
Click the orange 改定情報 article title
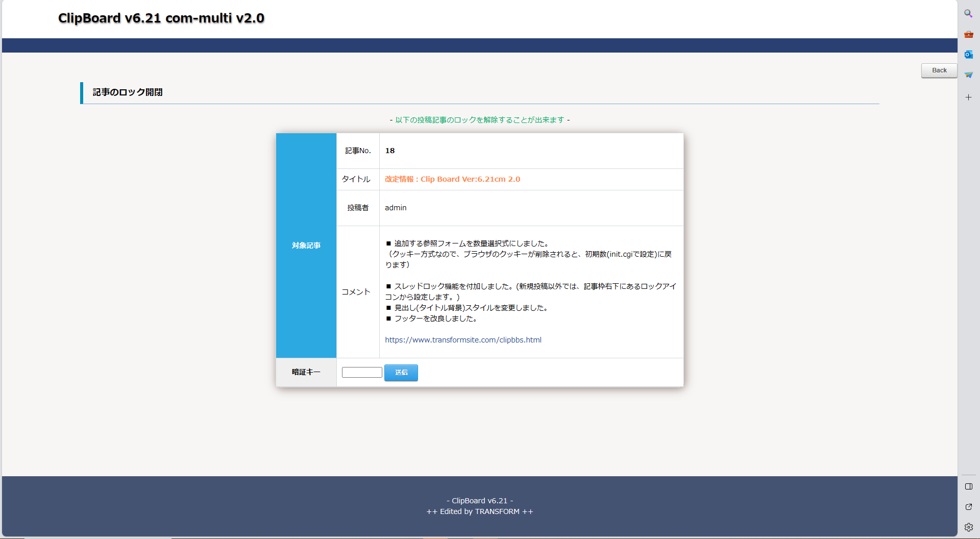click(452, 179)
